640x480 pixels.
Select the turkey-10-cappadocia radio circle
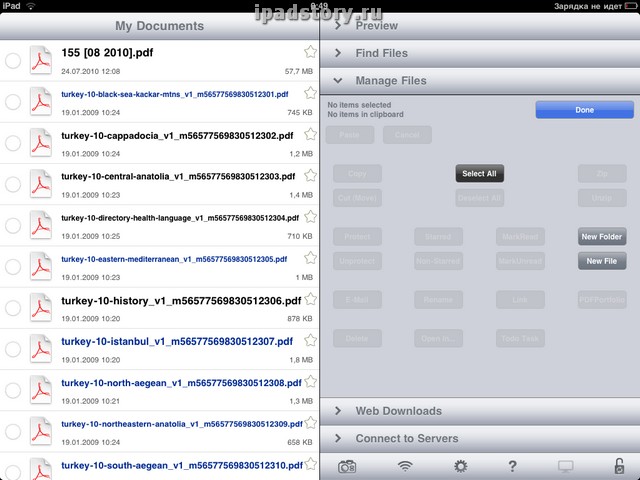[13, 143]
